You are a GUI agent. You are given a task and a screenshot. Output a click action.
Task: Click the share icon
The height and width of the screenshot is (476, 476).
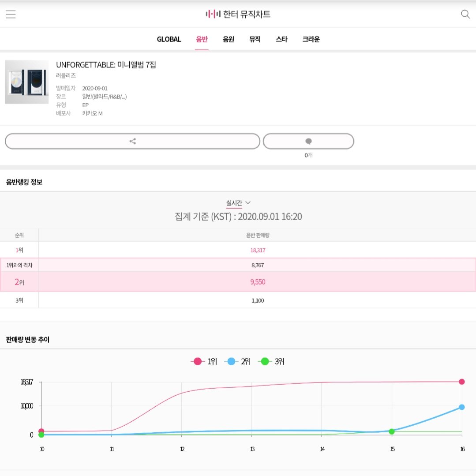pos(132,141)
